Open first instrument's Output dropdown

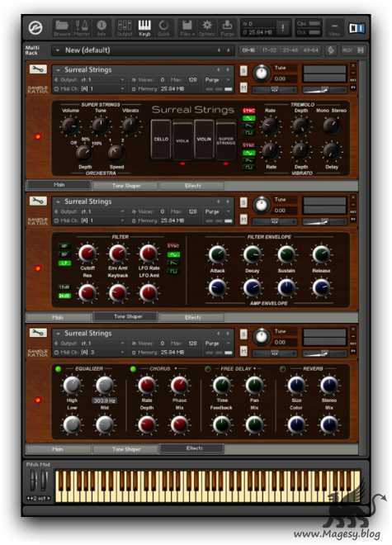122,80
